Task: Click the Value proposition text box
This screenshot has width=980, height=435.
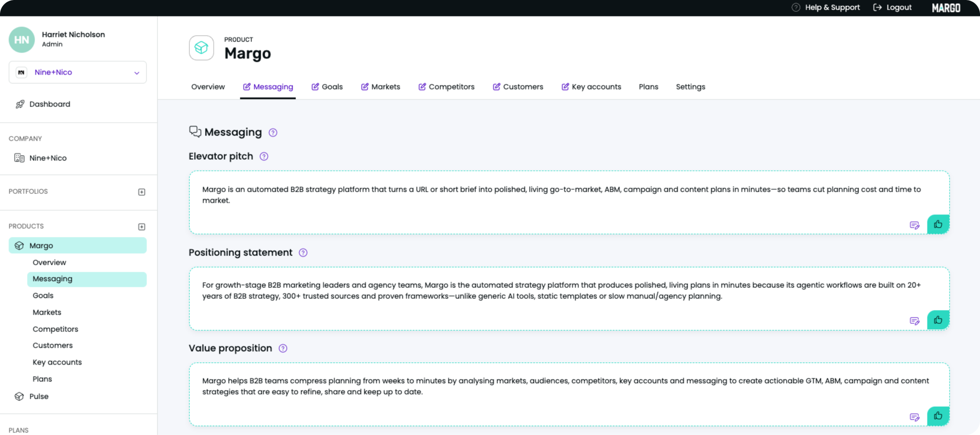Action: pyautogui.click(x=569, y=394)
